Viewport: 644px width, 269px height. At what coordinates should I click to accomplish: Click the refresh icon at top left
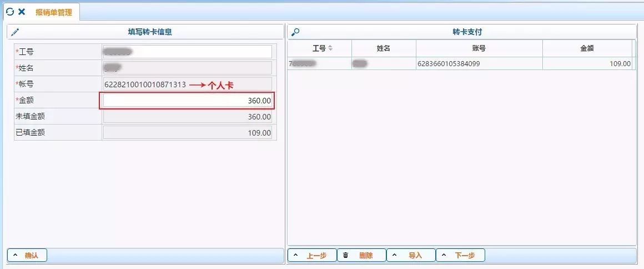[9, 11]
